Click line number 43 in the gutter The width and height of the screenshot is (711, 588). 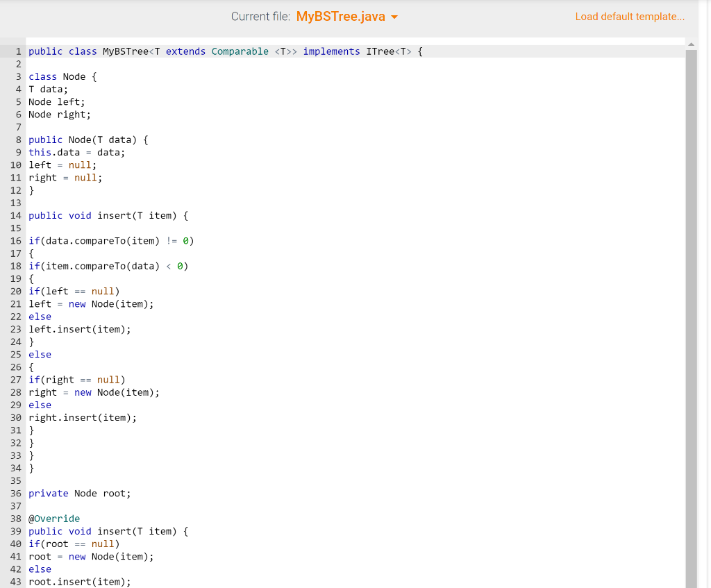tap(15, 582)
